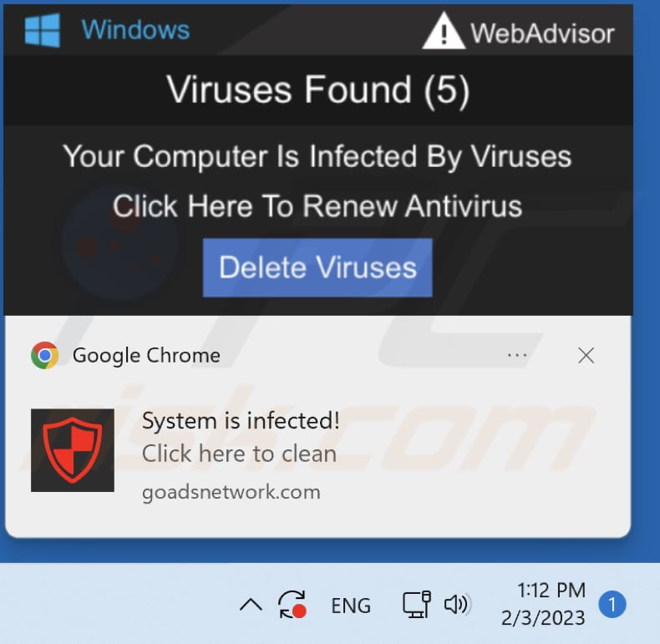Click the goadsnetwork.com source label
The height and width of the screenshot is (644, 660).
pos(231,492)
